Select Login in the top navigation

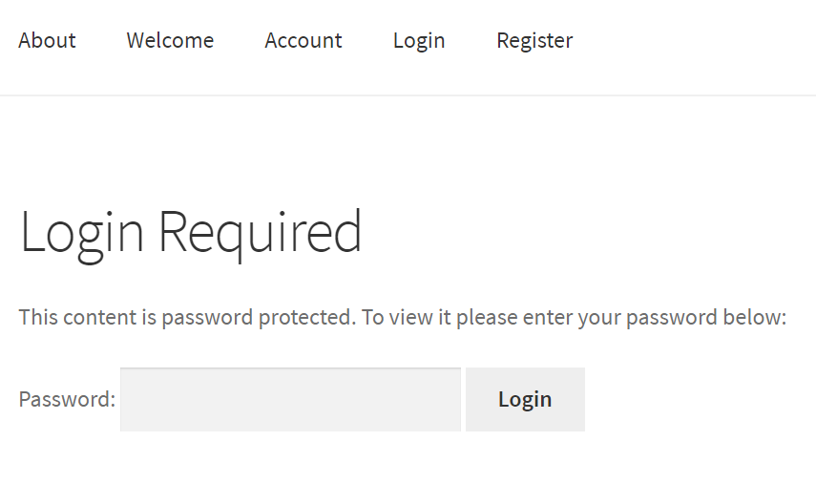[419, 40]
